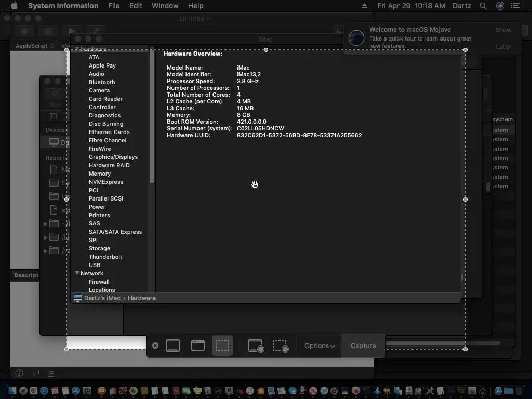Open Finder from the Dock

pos(12,391)
